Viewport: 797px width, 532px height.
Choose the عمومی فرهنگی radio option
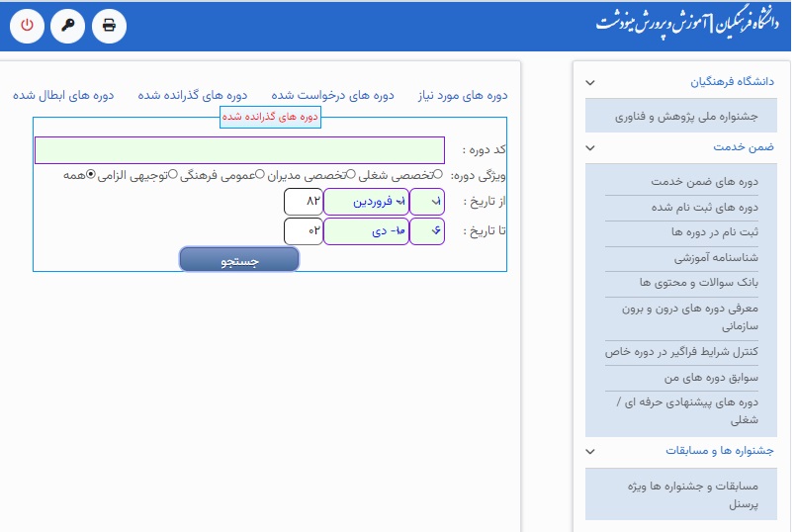point(260,174)
